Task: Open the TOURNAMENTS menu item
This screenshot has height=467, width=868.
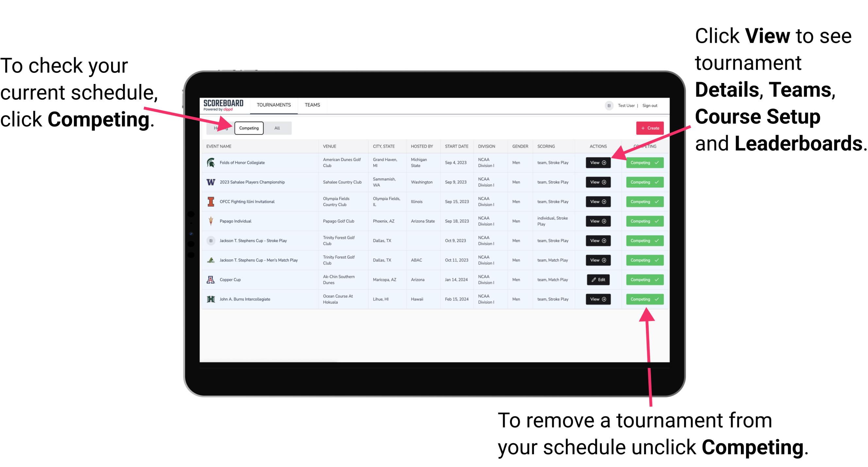Action: 273,105
